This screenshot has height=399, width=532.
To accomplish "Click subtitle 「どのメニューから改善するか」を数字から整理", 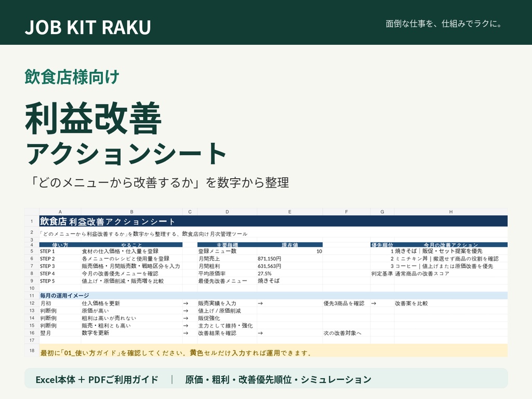I will (159, 182).
